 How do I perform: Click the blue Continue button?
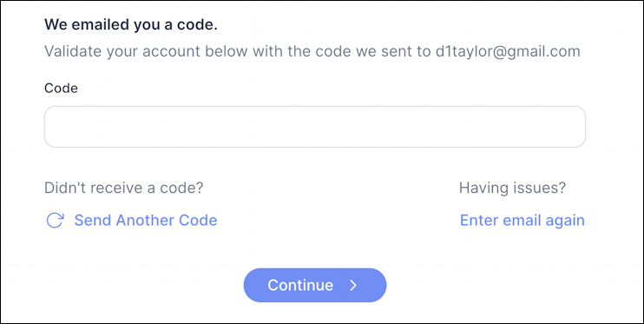click(x=314, y=285)
